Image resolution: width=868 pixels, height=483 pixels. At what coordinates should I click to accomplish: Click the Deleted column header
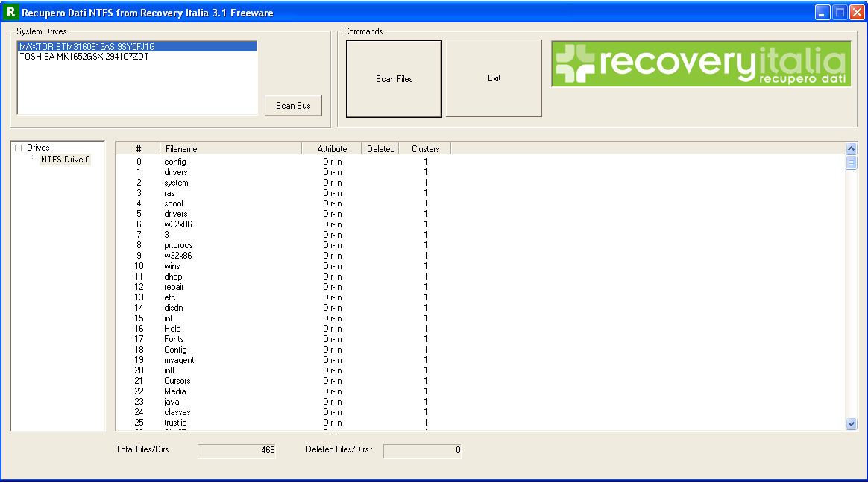coord(380,149)
